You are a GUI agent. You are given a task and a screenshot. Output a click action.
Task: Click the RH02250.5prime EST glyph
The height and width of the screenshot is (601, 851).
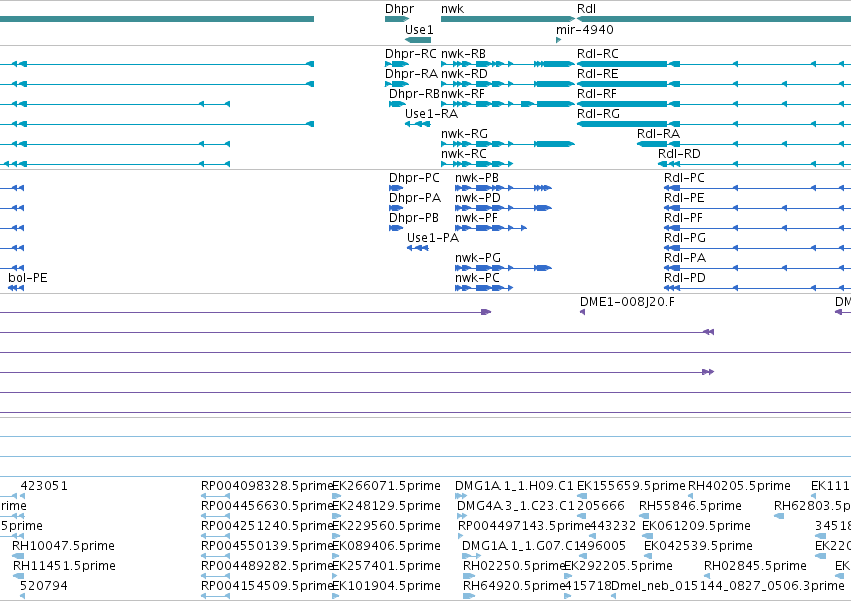point(468,576)
